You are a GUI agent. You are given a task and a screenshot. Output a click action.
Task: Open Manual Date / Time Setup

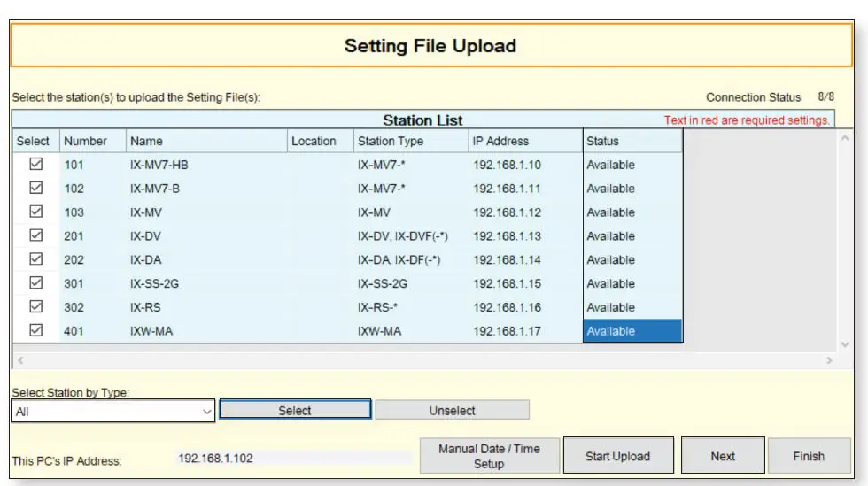coord(489,456)
